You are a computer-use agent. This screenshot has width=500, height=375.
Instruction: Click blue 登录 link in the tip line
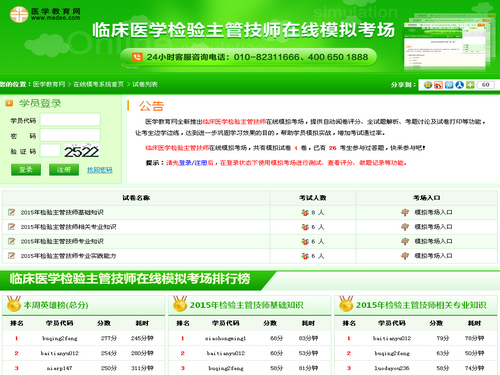[185, 163]
